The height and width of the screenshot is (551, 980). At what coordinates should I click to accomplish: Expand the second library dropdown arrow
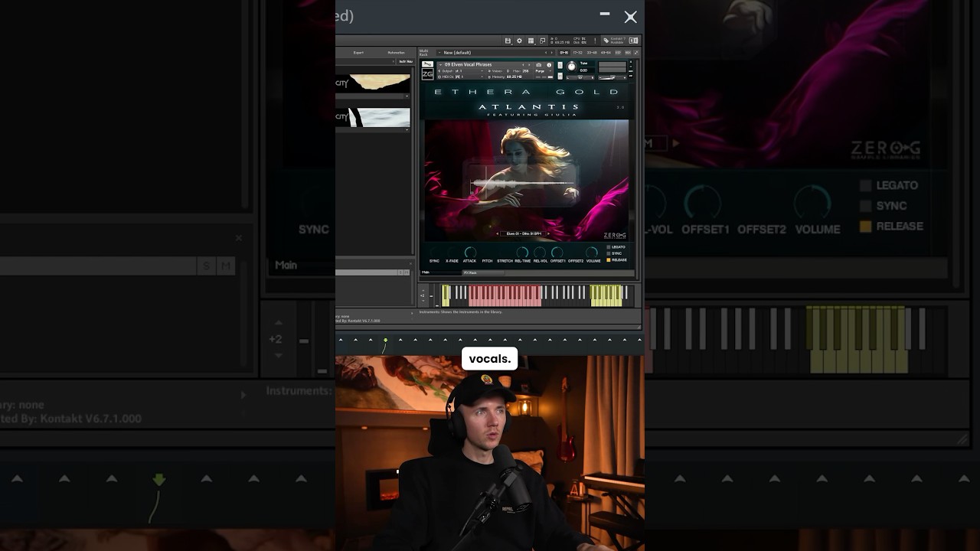[x=407, y=130]
